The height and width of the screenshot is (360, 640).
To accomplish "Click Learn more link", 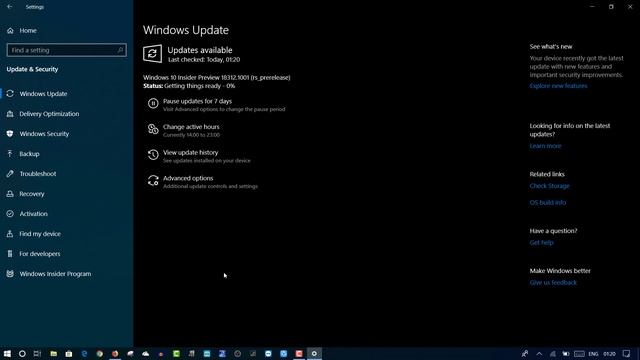I will (x=545, y=146).
